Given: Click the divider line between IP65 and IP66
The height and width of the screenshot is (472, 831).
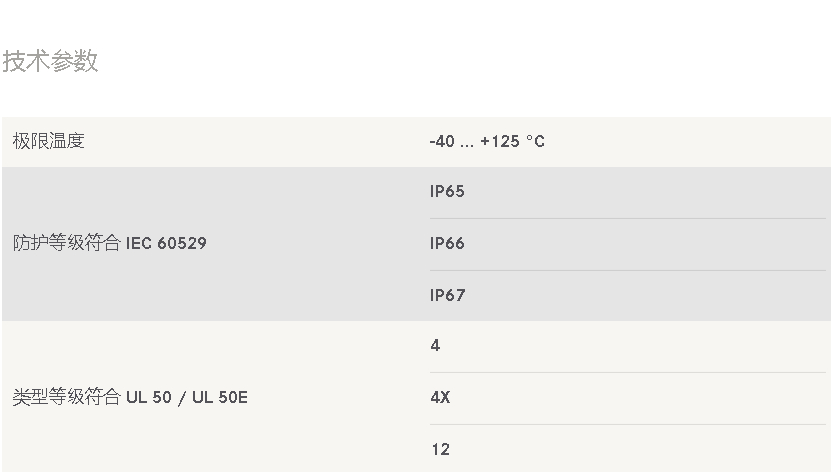Looking at the screenshot, I should pyautogui.click(x=628, y=218).
